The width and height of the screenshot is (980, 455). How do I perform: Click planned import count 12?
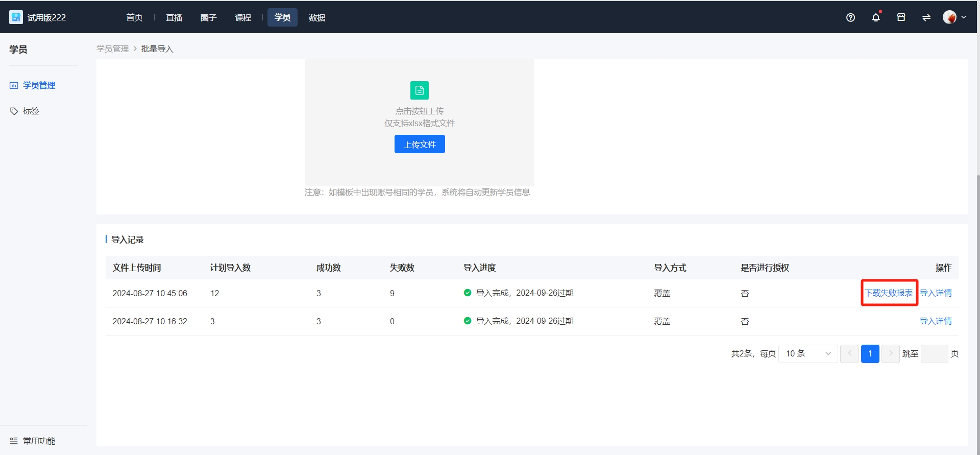(x=215, y=293)
